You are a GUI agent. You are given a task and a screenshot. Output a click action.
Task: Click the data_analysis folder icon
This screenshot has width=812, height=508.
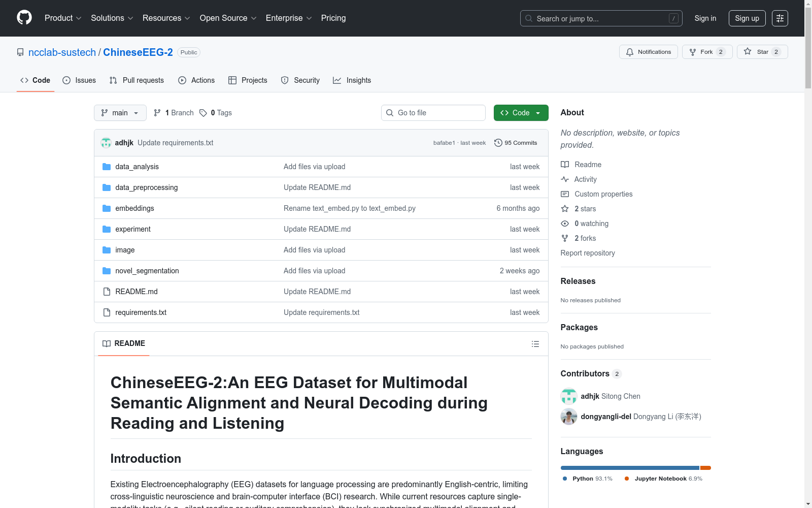(x=107, y=167)
